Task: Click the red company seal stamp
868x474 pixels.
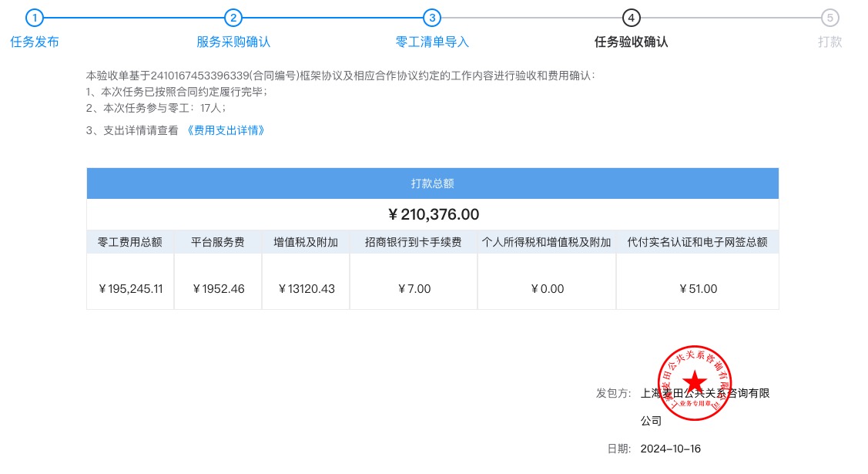Action: point(695,382)
